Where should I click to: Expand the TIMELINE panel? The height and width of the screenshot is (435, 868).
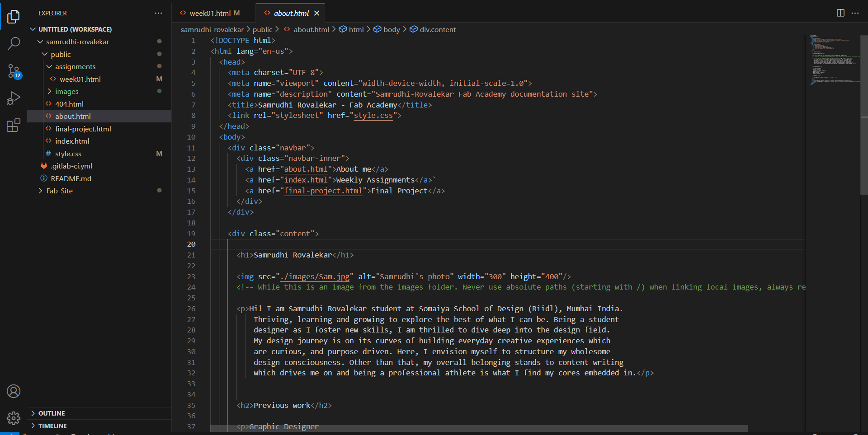pyautogui.click(x=33, y=426)
